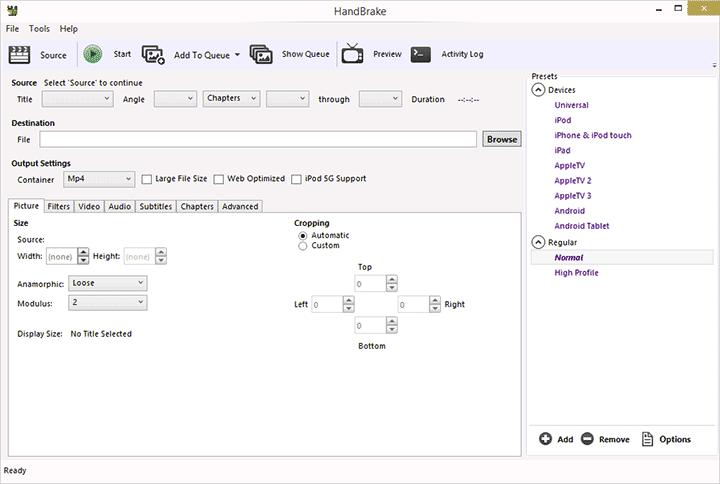The height and width of the screenshot is (484, 720).
Task: Open the end chapter dropdown after 'through'
Action: point(380,99)
